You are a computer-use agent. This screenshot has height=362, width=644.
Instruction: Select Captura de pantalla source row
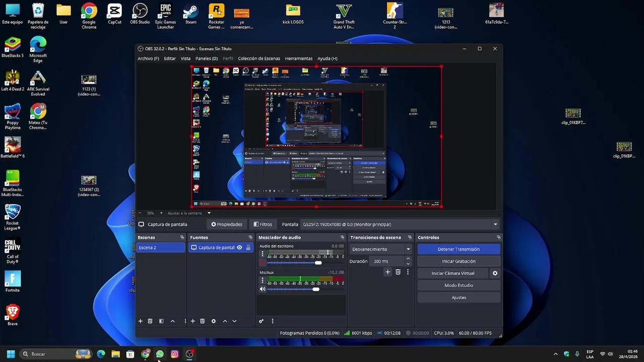(220, 247)
